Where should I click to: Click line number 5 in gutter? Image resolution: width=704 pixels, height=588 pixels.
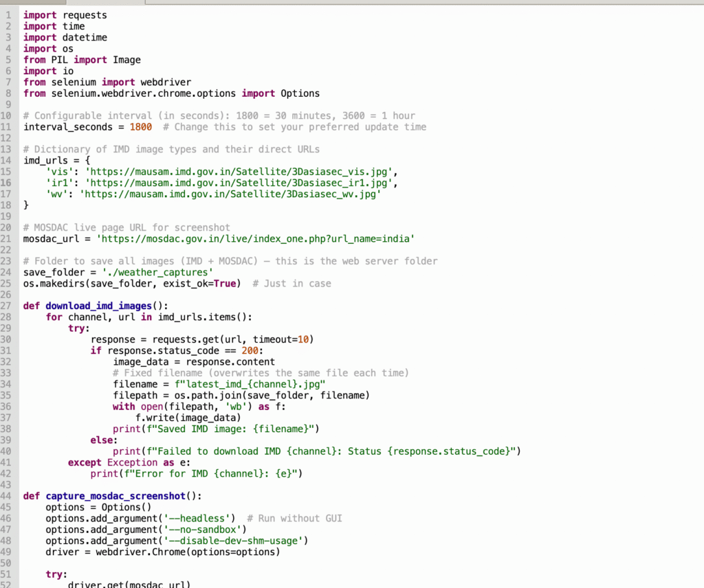pyautogui.click(x=8, y=60)
